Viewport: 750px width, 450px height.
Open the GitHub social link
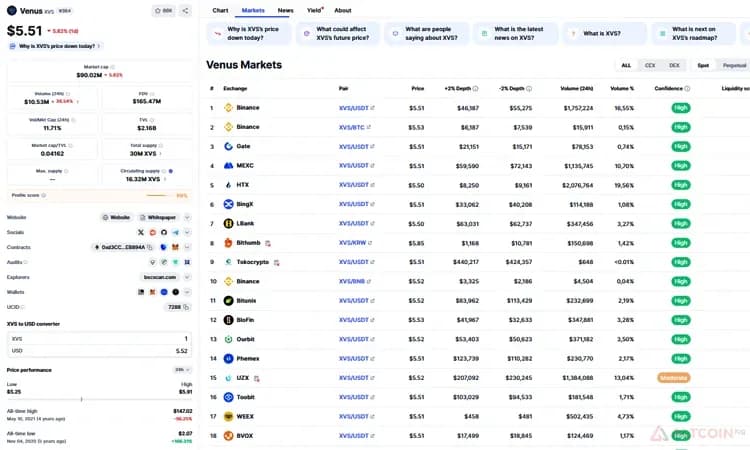[x=164, y=232]
